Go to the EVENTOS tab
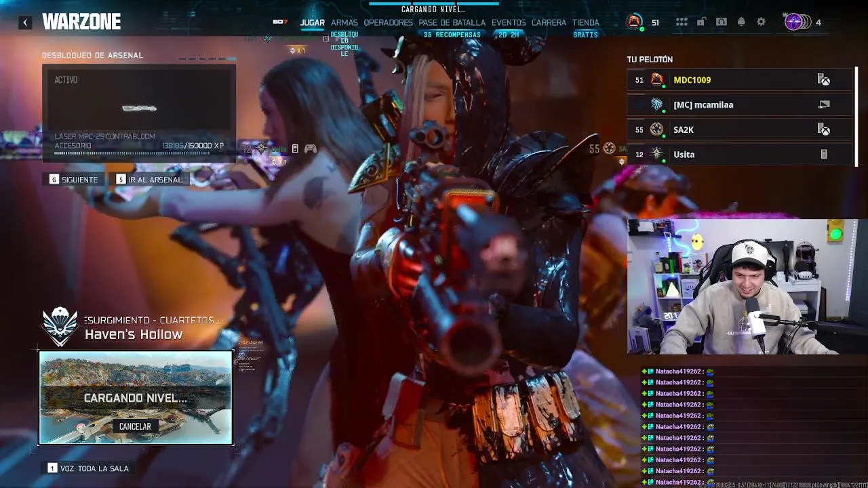The width and height of the screenshot is (868, 488). tap(509, 22)
